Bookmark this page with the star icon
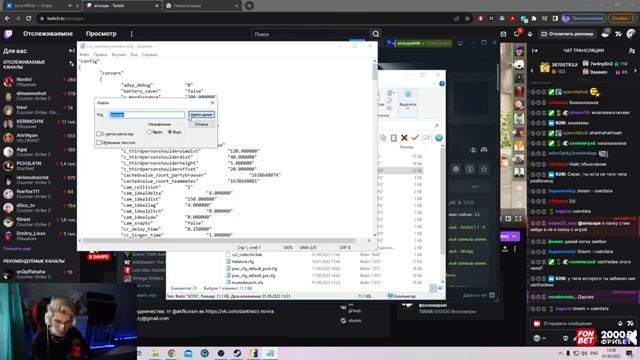 click(x=467, y=18)
